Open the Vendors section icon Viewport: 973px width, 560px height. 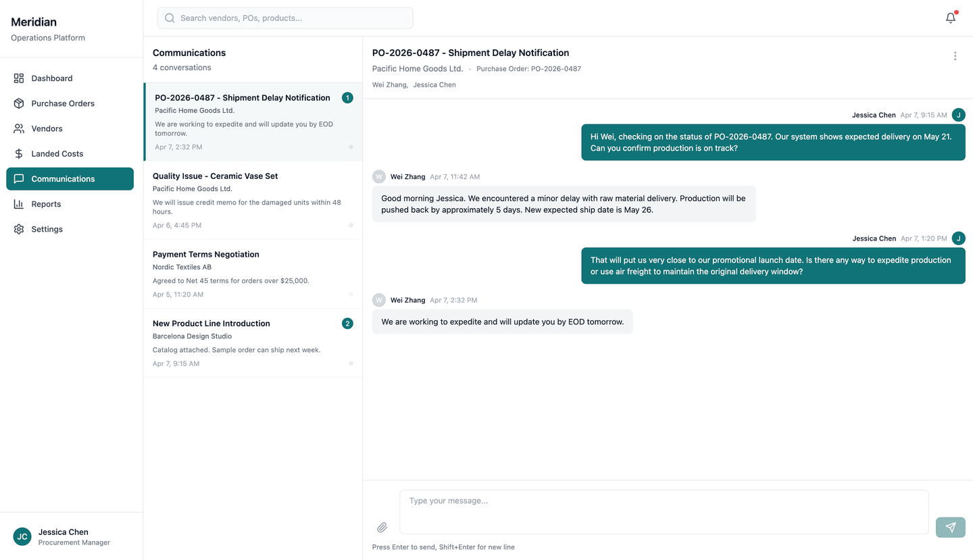[x=19, y=128]
